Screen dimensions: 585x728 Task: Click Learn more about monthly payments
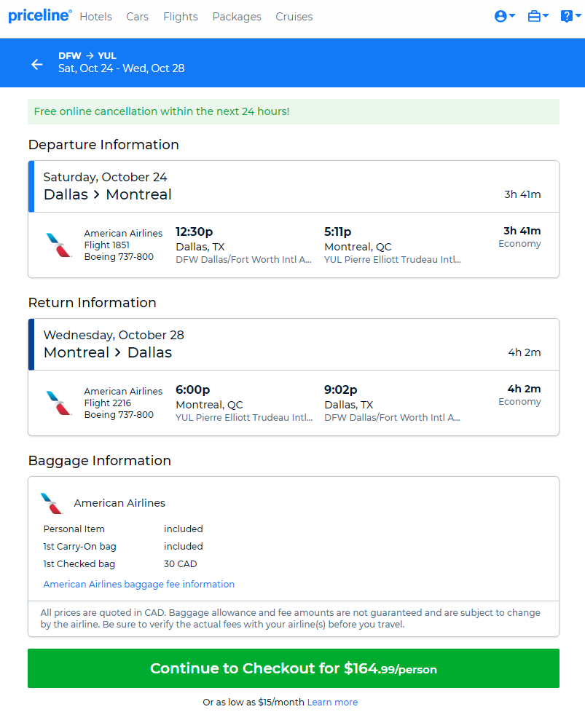[x=332, y=702]
